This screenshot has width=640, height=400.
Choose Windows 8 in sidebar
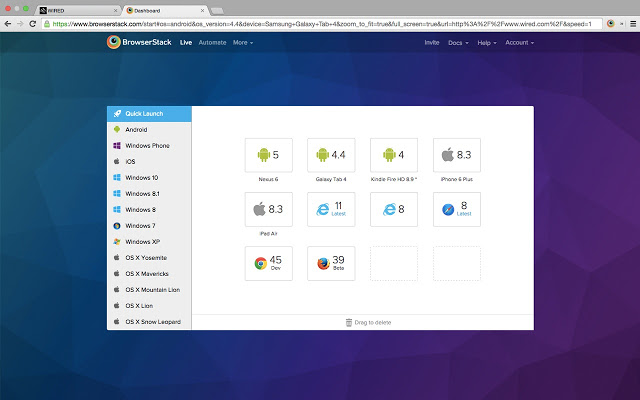[149, 209]
